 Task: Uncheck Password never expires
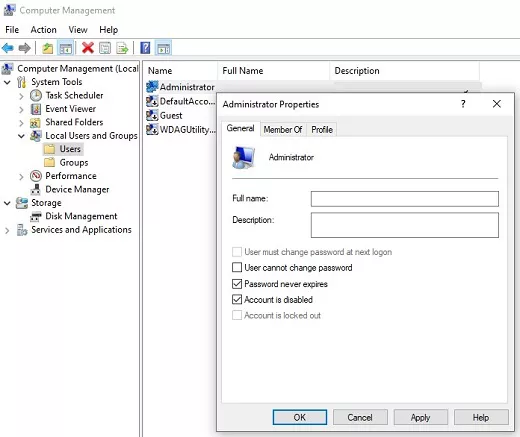pos(237,284)
